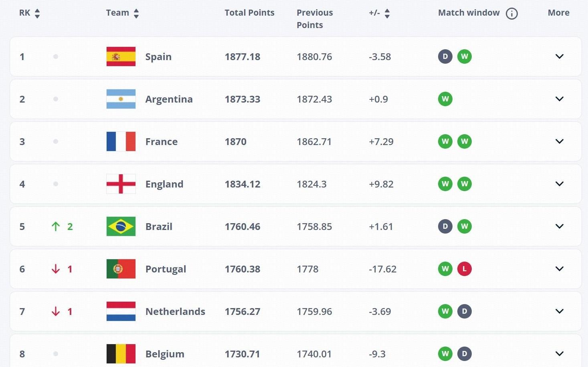Image resolution: width=588 pixels, height=367 pixels.
Task: Expand details for the Spain row
Action: (559, 56)
